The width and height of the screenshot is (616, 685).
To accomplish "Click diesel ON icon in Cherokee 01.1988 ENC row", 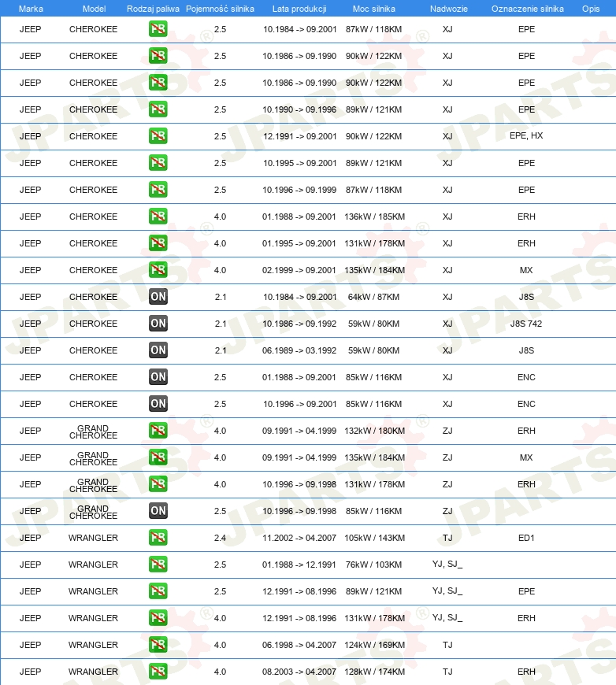I will tap(158, 376).
